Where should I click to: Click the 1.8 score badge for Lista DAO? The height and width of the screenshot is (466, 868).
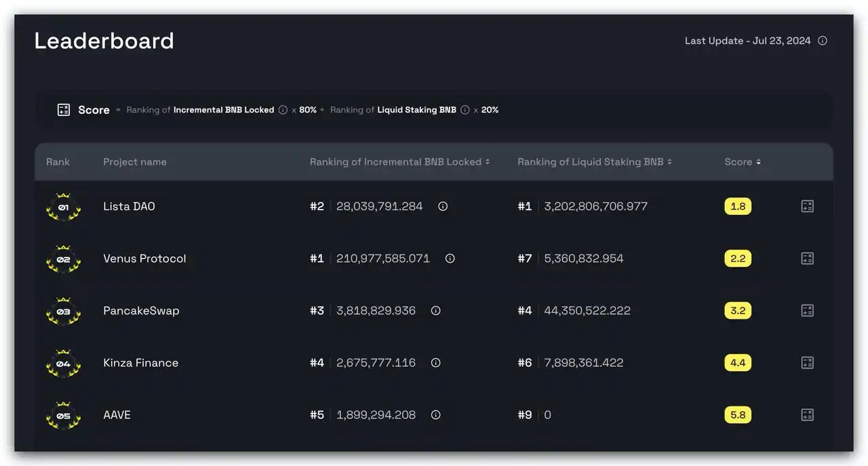(738, 206)
